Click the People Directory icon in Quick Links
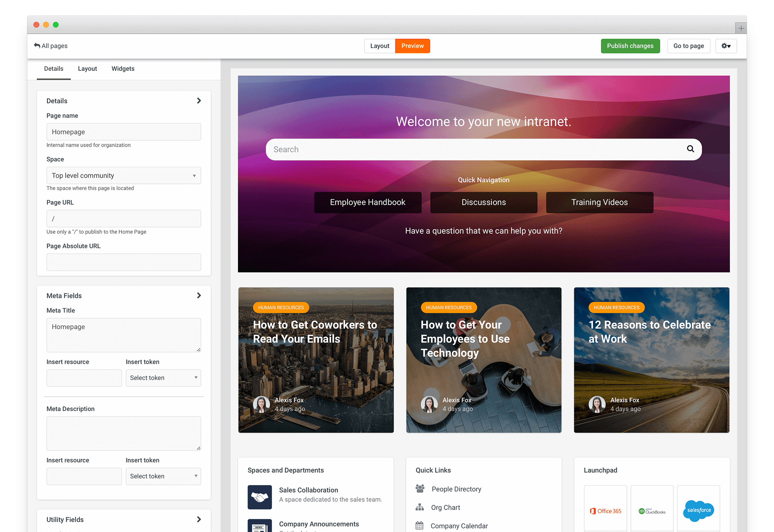The width and height of the screenshot is (774, 532). (420, 489)
